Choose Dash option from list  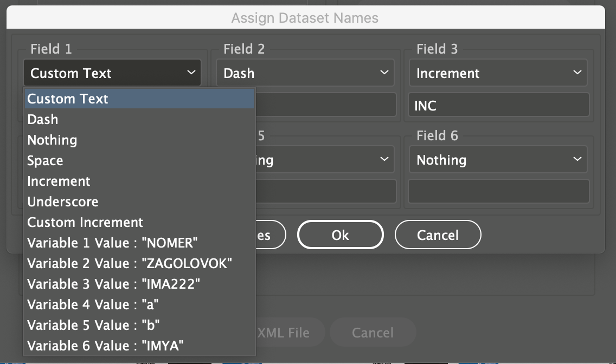pos(43,120)
